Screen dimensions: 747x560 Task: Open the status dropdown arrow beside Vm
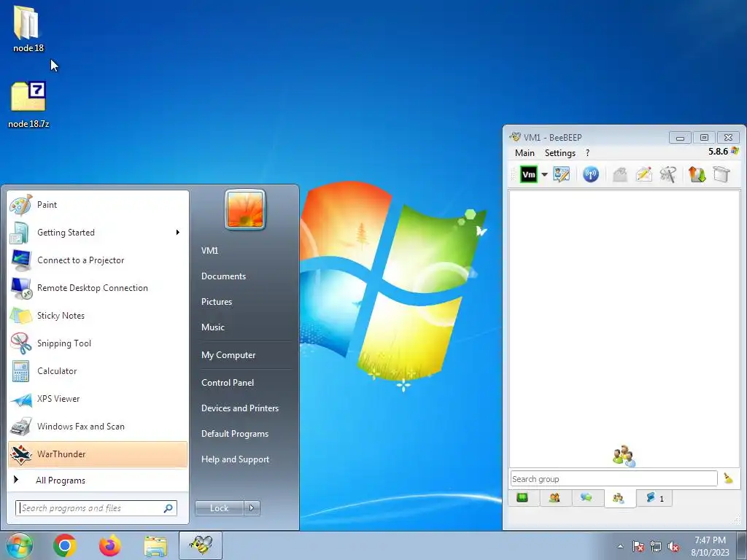[x=544, y=174]
